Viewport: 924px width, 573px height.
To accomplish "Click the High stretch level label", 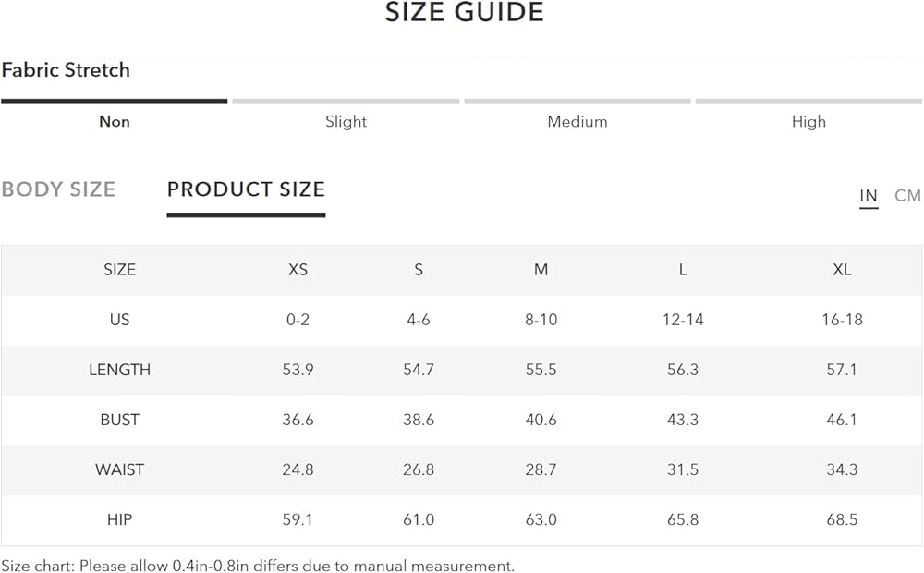I will (808, 121).
